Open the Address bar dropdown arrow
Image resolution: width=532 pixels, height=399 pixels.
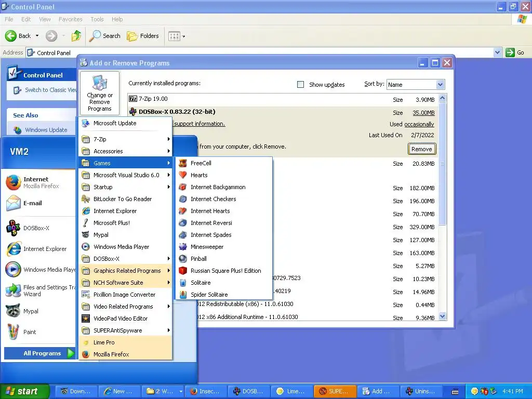(x=497, y=52)
